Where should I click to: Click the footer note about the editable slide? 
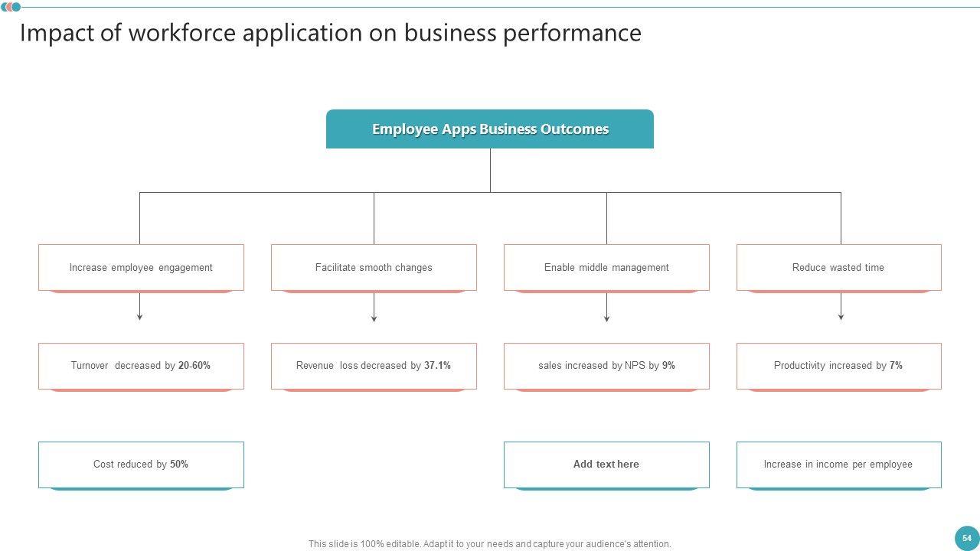coord(490,544)
